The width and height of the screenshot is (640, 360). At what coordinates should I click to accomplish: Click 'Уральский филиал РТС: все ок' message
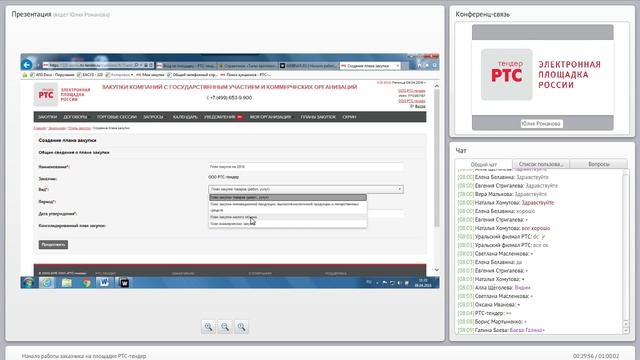(503, 245)
